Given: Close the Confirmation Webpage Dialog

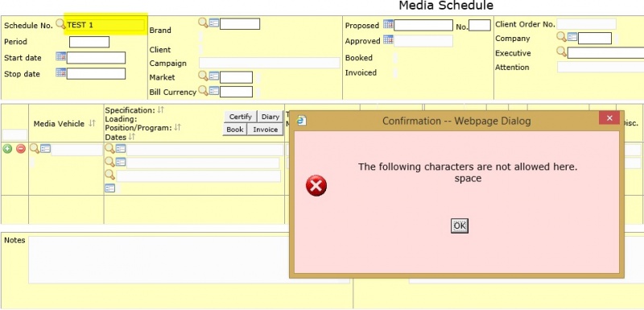Looking at the screenshot, I should coord(609,118).
